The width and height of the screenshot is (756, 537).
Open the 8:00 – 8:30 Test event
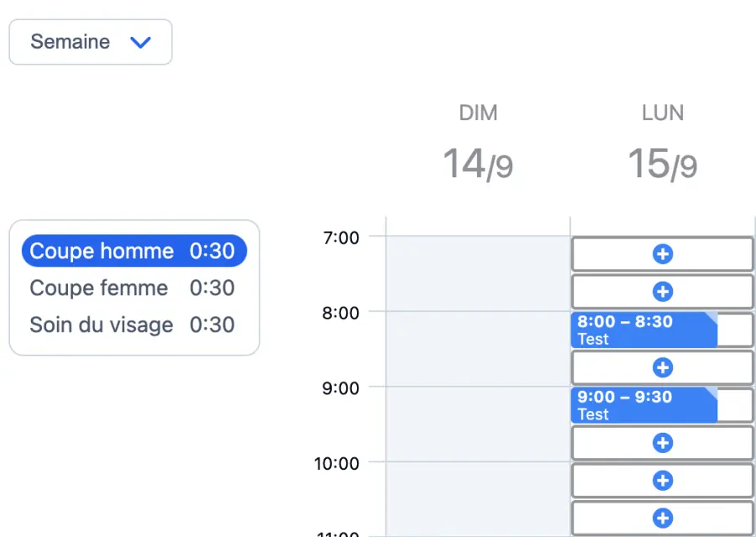coord(643,330)
